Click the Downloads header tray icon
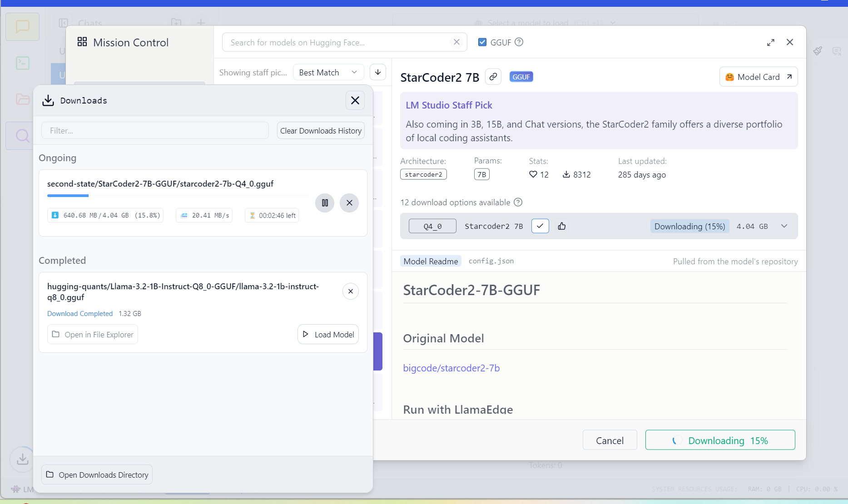This screenshot has width=848, height=504. pyautogui.click(x=48, y=100)
